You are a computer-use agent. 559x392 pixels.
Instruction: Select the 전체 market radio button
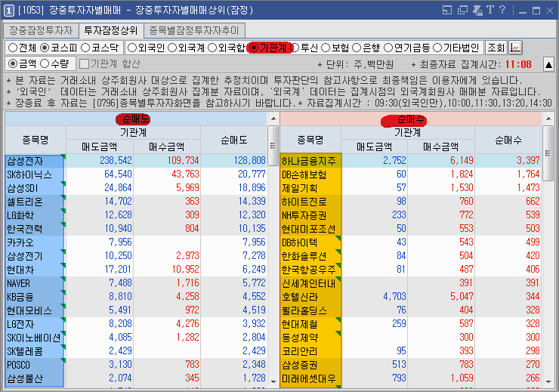13,48
